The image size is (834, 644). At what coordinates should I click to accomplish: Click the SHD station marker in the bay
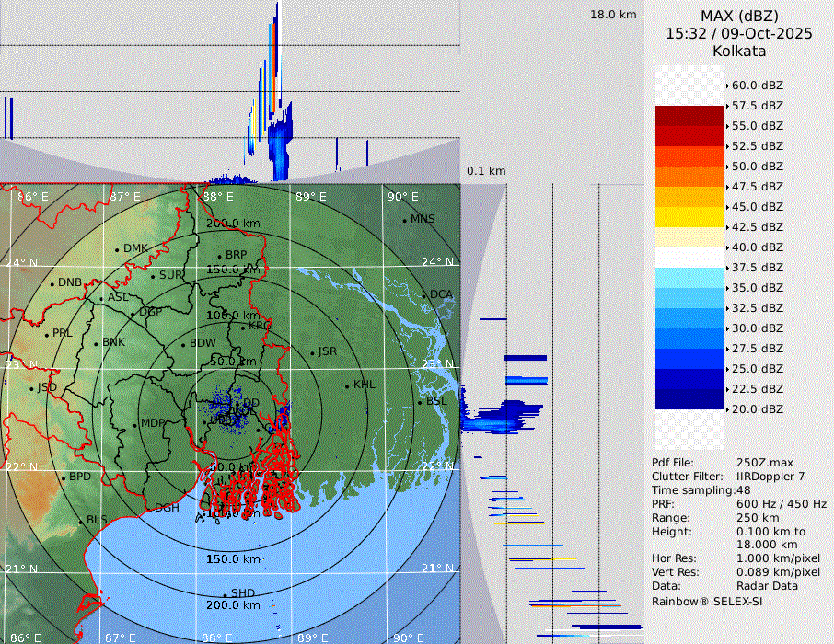(x=225, y=594)
